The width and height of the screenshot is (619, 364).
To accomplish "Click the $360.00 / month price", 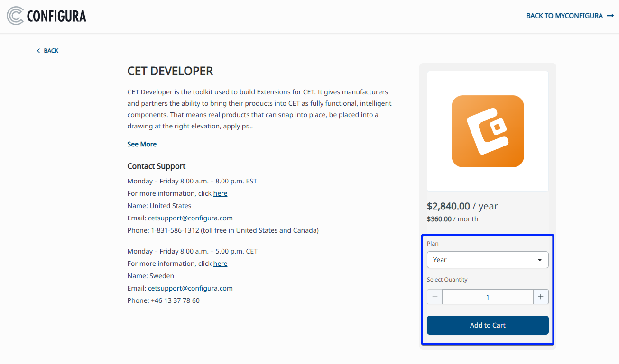I will [x=453, y=219].
